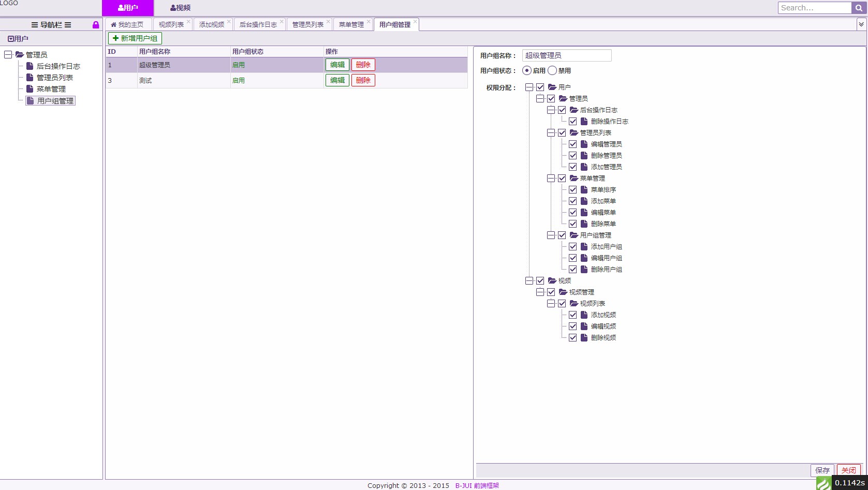
Task: Collapse the 视频 permission tree node
Action: tap(529, 281)
